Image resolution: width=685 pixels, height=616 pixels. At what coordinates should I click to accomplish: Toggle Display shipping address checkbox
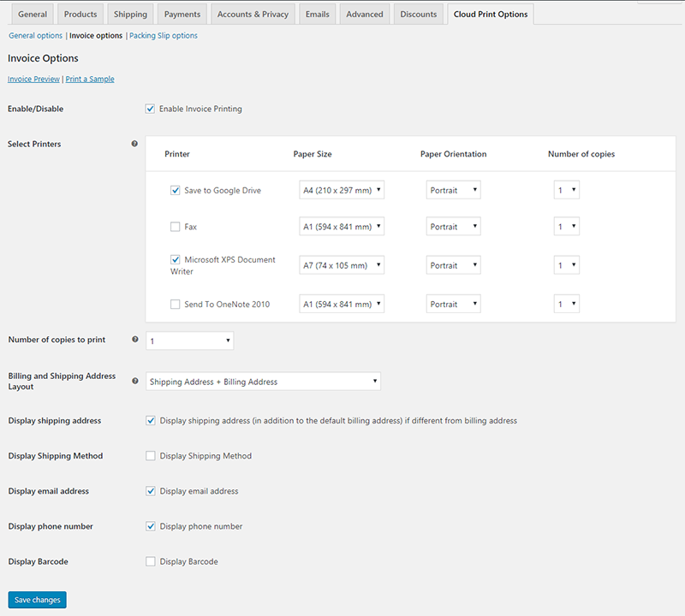151,421
